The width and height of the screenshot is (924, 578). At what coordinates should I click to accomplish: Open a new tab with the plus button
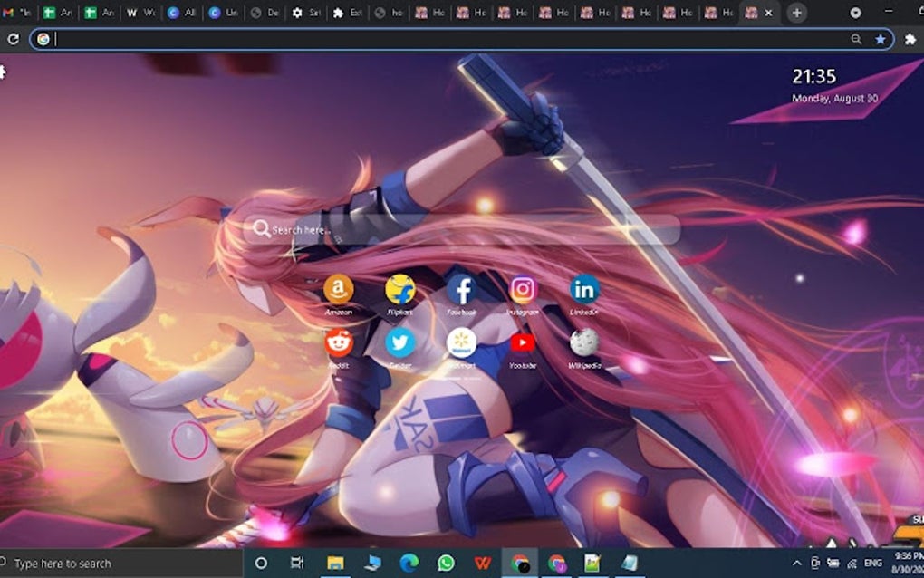(x=796, y=13)
